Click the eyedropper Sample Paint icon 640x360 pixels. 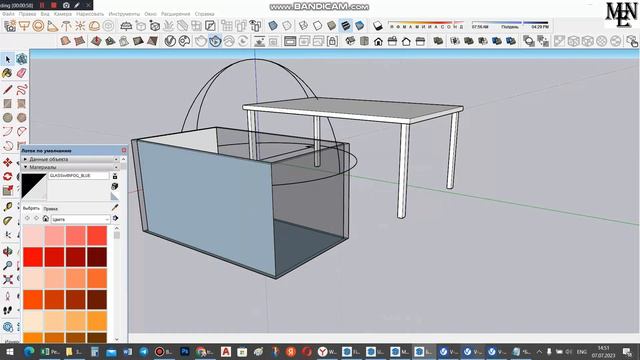click(x=115, y=208)
